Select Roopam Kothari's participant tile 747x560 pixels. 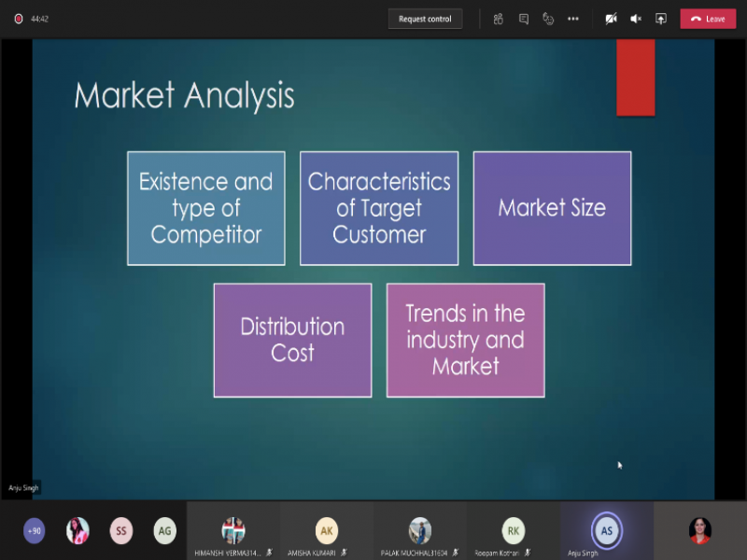coord(514,530)
